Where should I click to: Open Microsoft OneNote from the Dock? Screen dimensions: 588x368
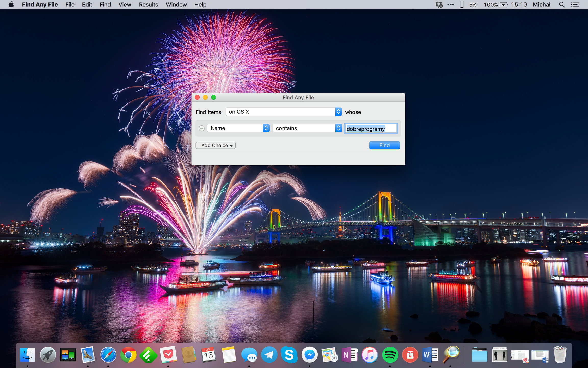point(349,355)
